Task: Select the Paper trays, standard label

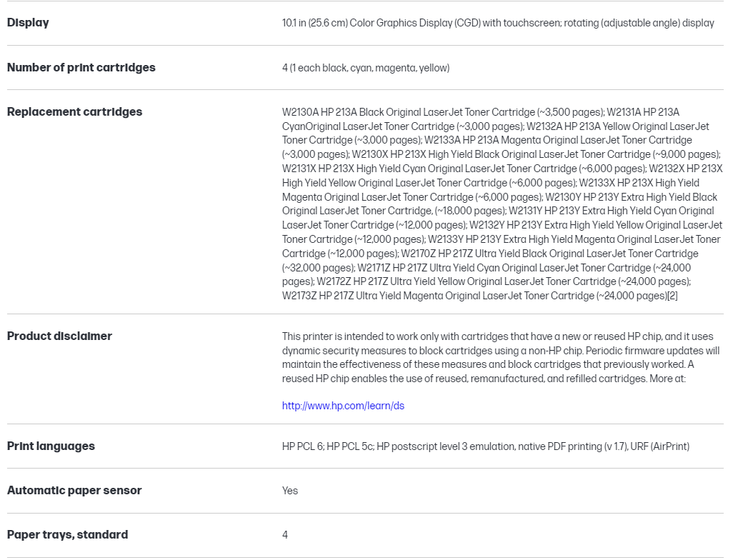Action: click(x=67, y=534)
